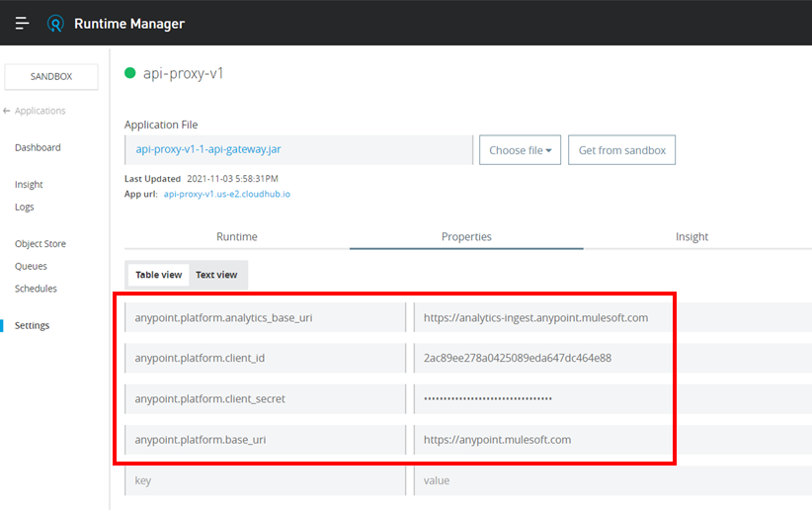Click the green application status indicator
The image size is (812, 510).
click(130, 73)
